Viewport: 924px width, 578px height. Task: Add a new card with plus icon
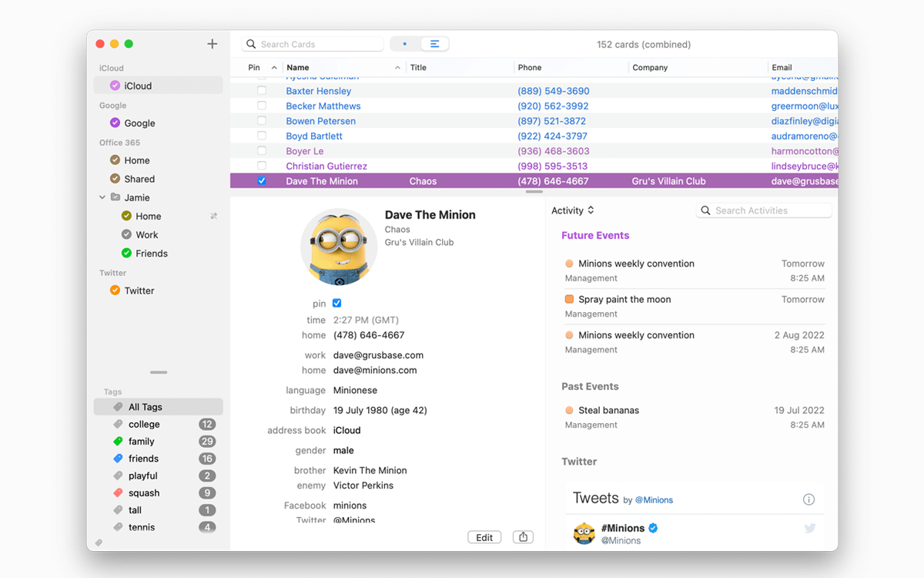pos(213,44)
